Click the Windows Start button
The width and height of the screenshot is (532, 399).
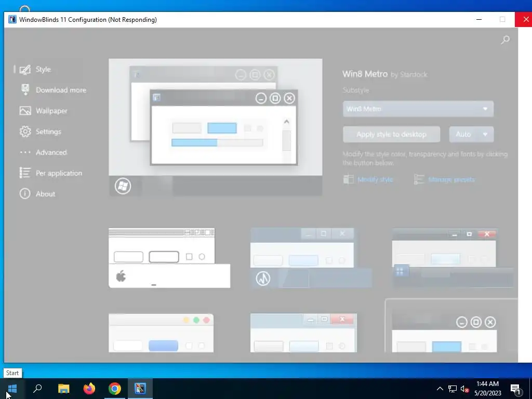(12, 389)
